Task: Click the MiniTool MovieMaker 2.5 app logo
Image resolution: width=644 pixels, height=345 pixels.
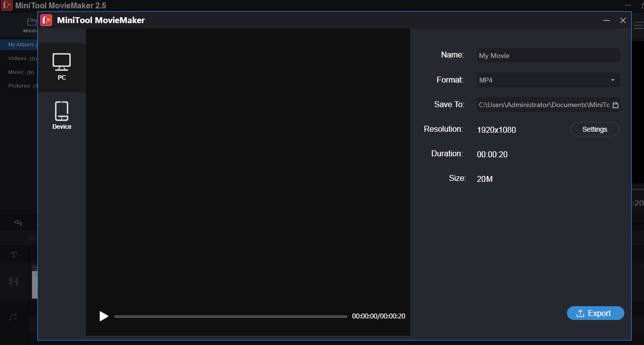Action: 7,5
